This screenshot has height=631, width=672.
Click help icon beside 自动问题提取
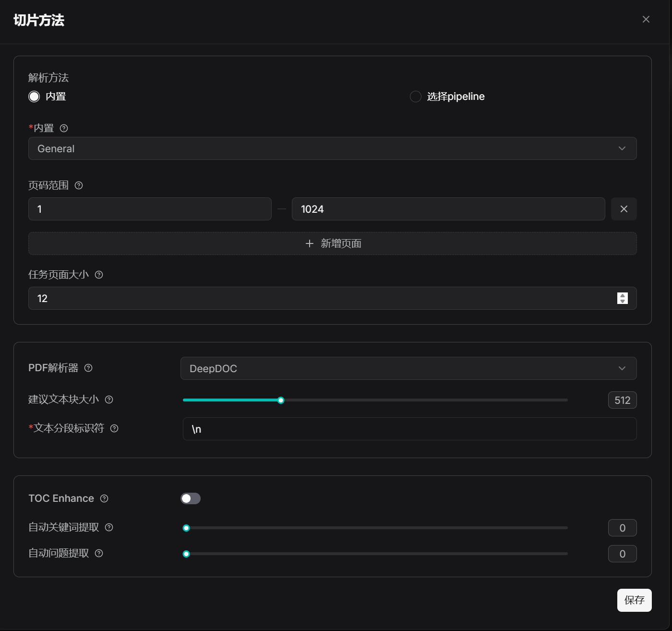pos(99,553)
